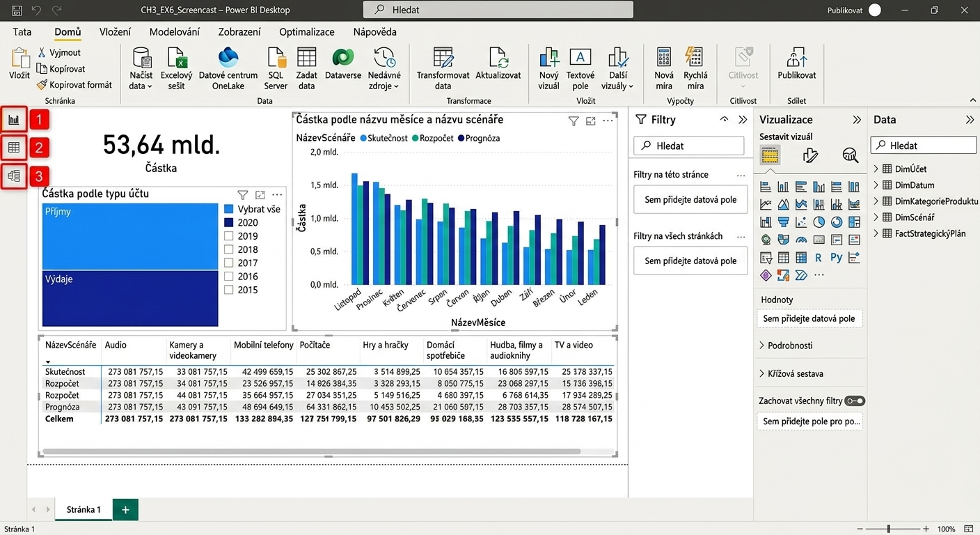This screenshot has height=535, width=980.
Task: Insert a Textové pole
Action: click(580, 69)
